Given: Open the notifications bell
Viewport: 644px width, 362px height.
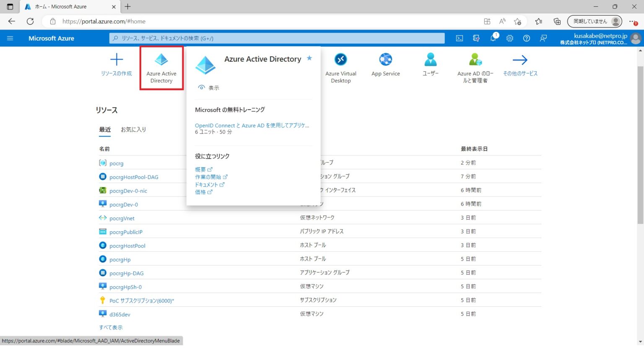Looking at the screenshot, I should tap(493, 38).
